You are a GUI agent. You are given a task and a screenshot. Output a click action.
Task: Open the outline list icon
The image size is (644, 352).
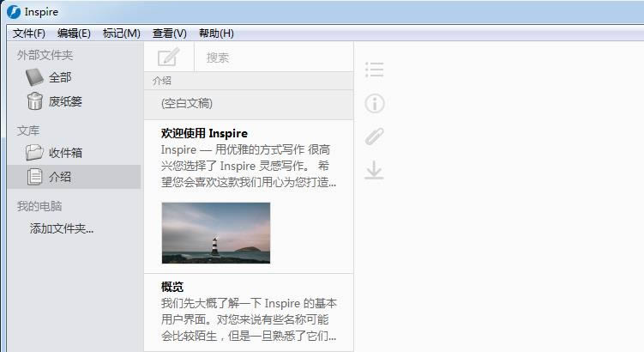click(374, 70)
